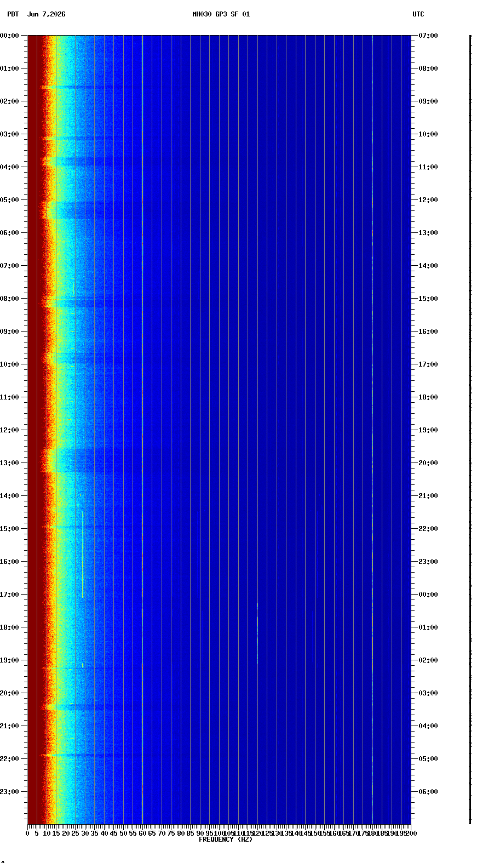This screenshot has height=868, width=494.
Task: Click the 10:00 PDT axis label
Action: point(9,364)
